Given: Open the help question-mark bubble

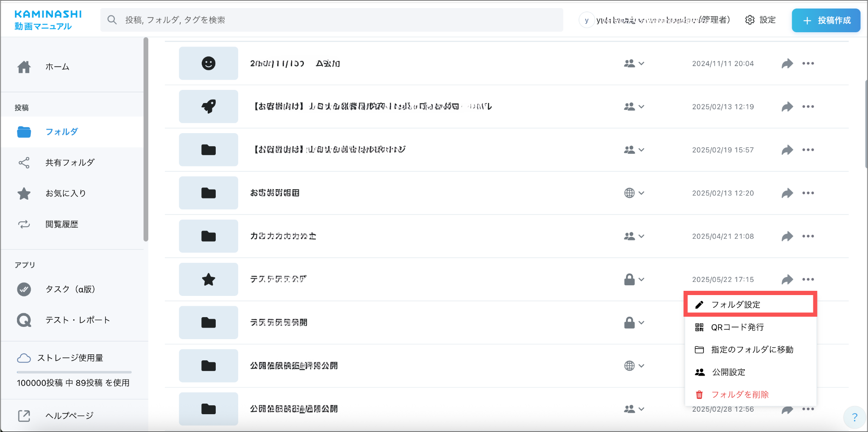Looking at the screenshot, I should pos(854,417).
